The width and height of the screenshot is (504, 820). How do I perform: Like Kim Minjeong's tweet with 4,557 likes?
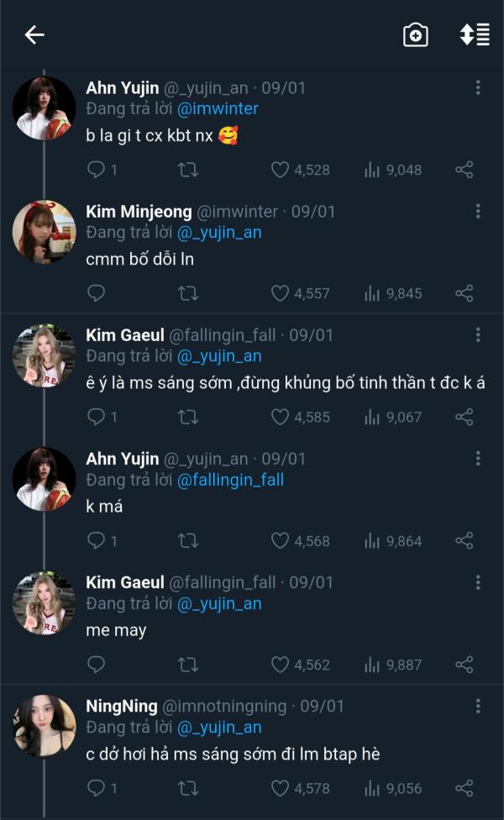pos(280,293)
